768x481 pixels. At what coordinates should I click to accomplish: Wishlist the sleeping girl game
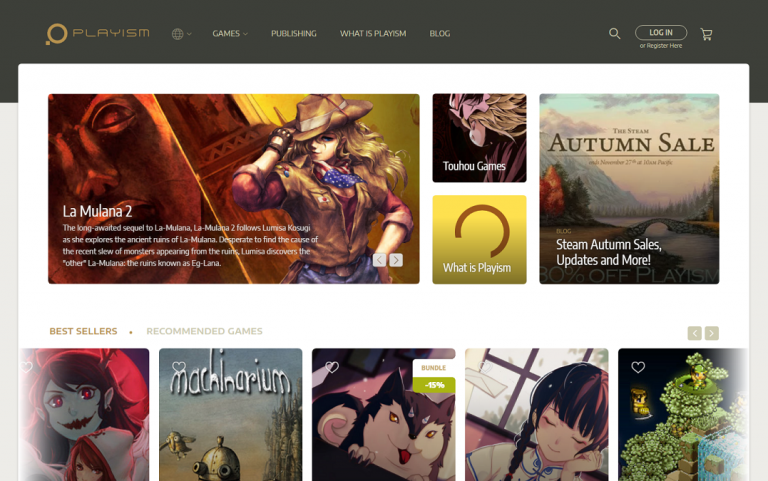tap(484, 367)
